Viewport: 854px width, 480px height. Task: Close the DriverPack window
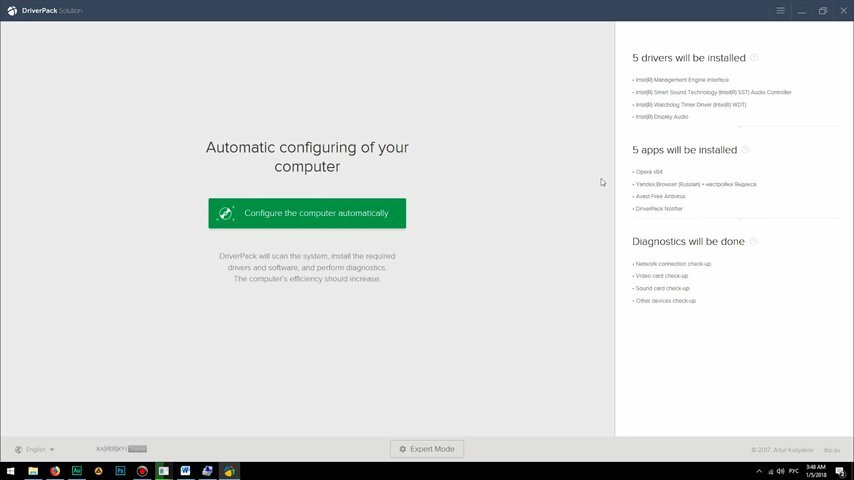pyautogui.click(x=844, y=10)
